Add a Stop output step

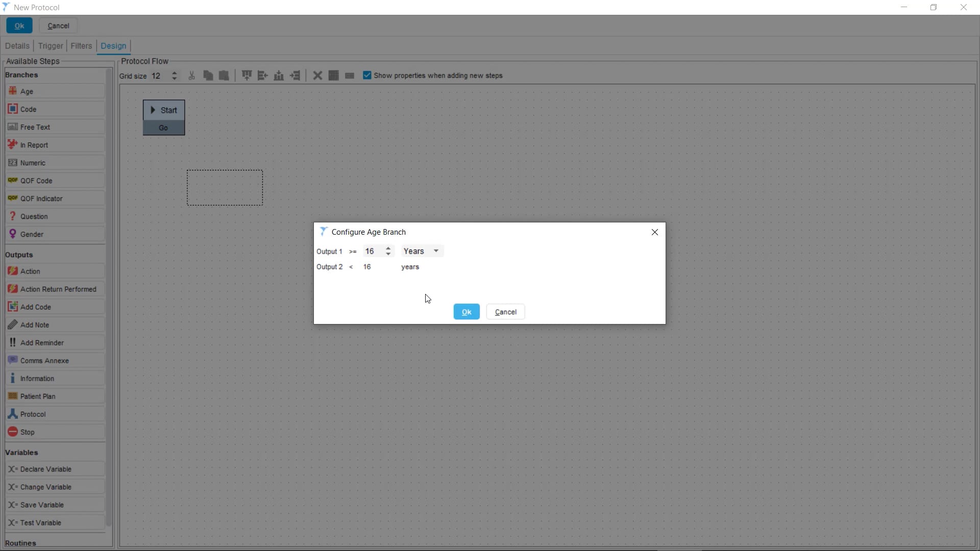[55, 432]
